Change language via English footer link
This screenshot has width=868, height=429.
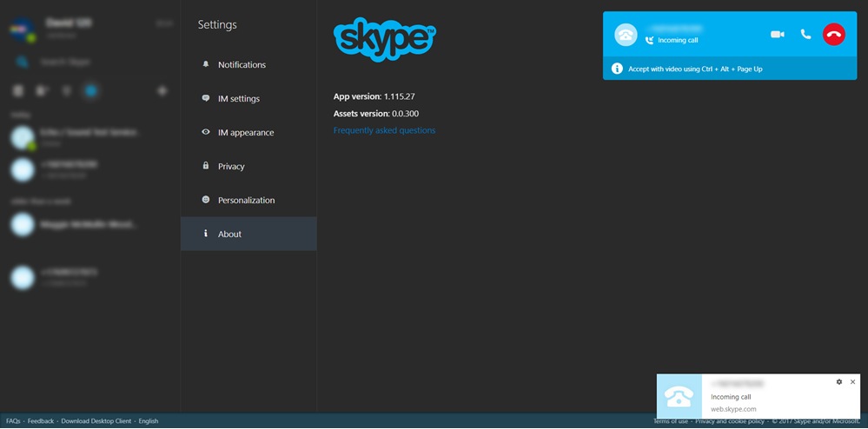pyautogui.click(x=149, y=421)
